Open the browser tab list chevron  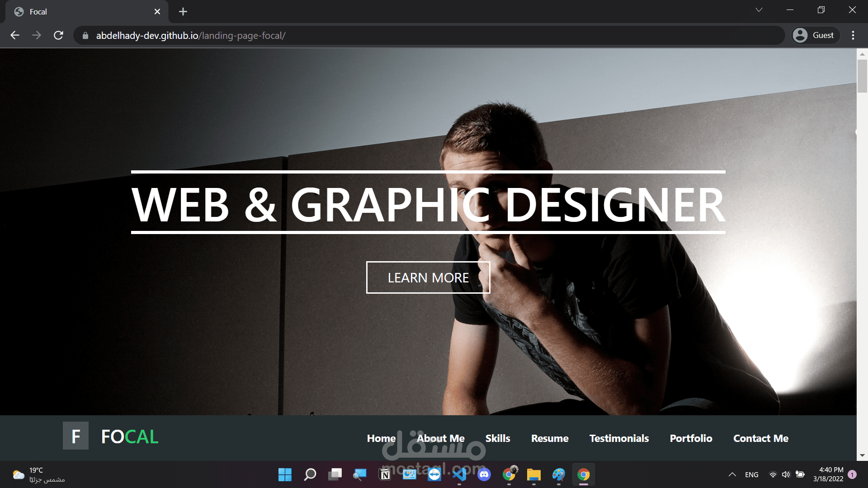pyautogui.click(x=759, y=9)
